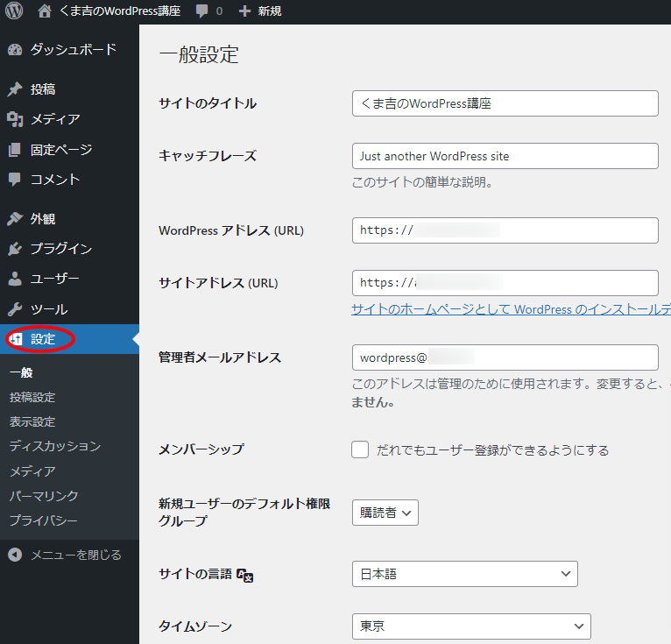Click the ユーザー person icon

point(15,279)
